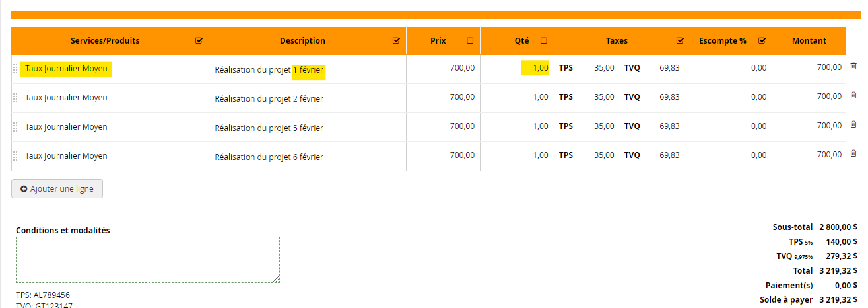Screen dimensions: 868x308
Task: Click trash icon for 5 février row
Action: 853,124
